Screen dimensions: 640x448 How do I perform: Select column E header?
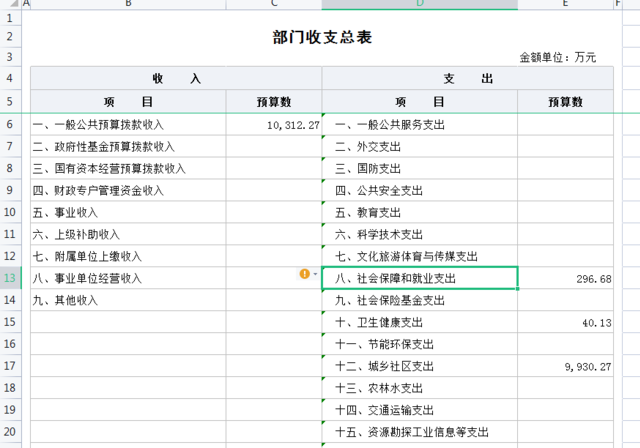click(x=565, y=4)
